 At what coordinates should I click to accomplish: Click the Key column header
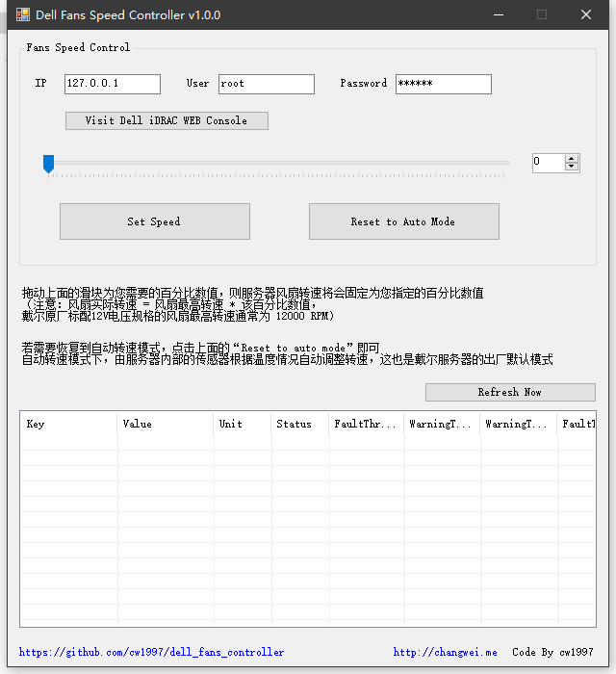click(68, 424)
